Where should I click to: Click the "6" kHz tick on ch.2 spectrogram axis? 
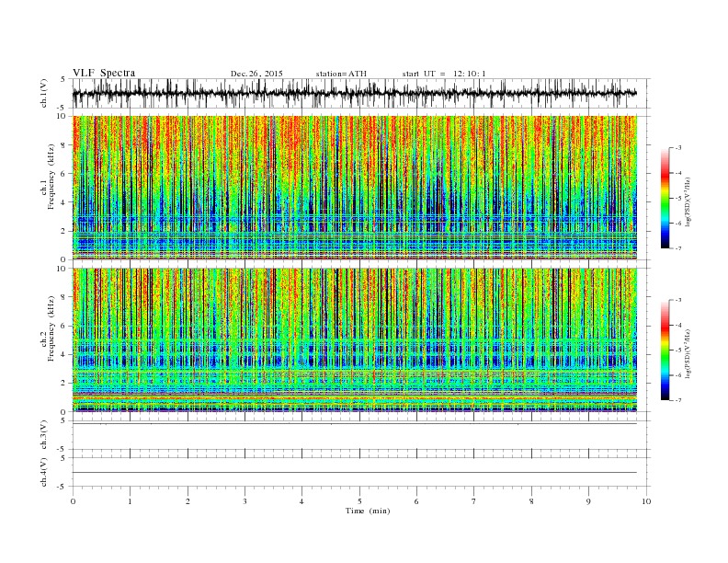(x=64, y=326)
